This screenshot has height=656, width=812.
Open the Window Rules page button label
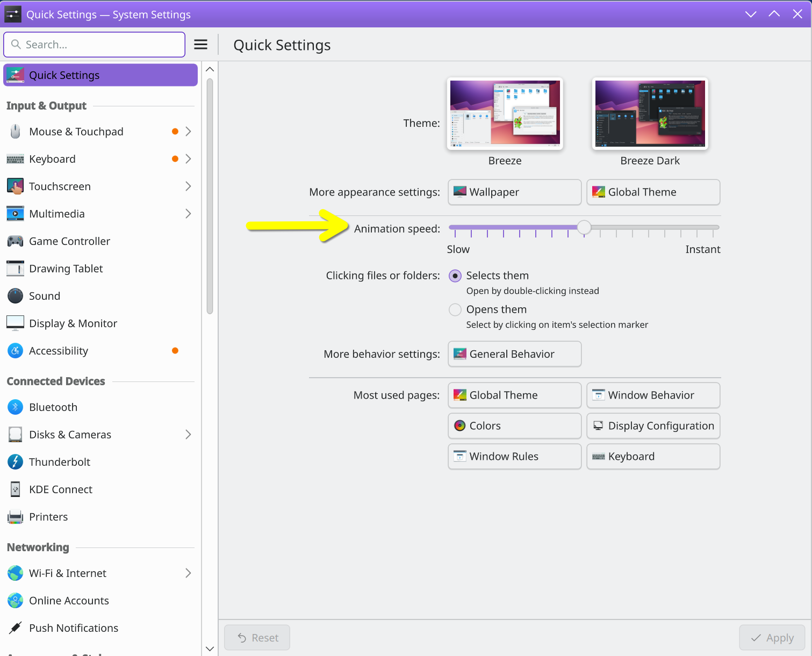click(504, 457)
